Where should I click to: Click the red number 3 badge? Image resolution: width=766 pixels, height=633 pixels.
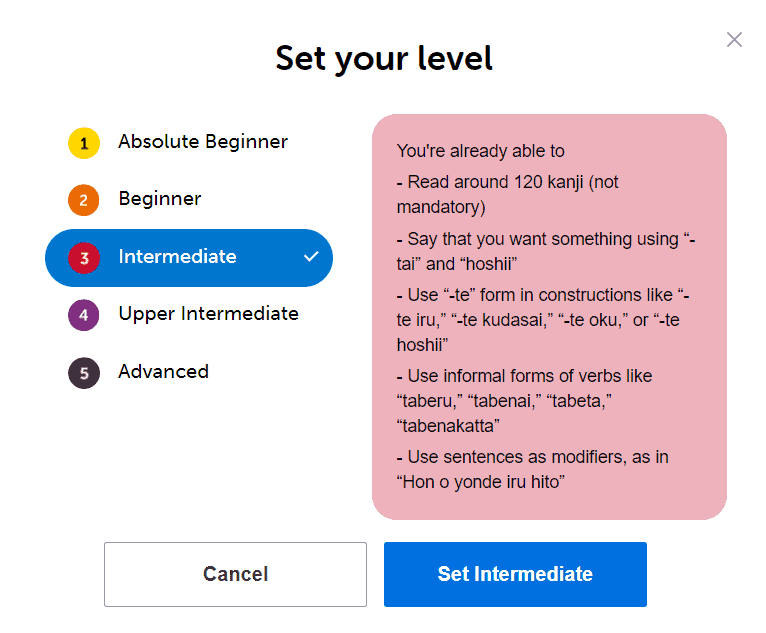(84, 258)
